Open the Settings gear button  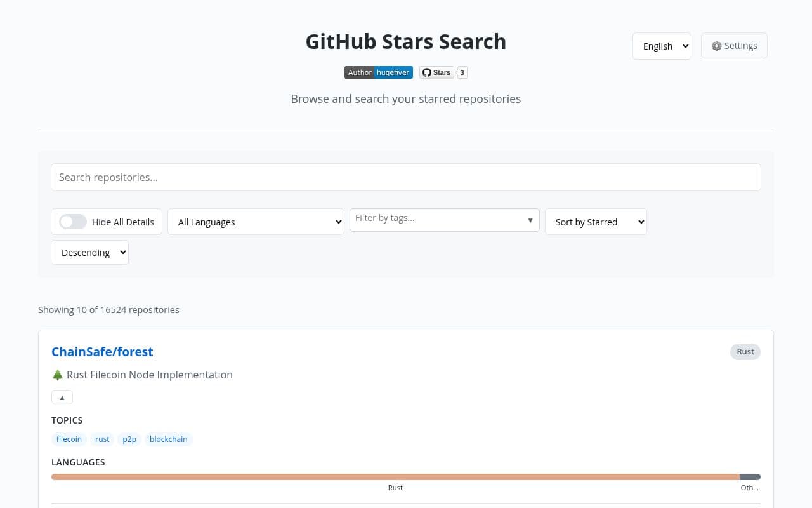(734, 46)
